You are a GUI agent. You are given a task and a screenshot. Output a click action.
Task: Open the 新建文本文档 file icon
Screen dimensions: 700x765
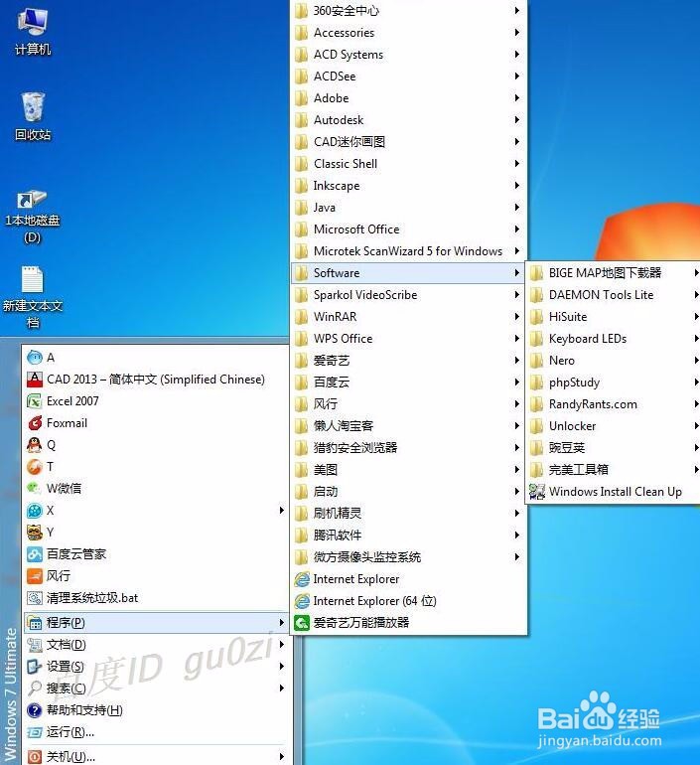point(33,297)
